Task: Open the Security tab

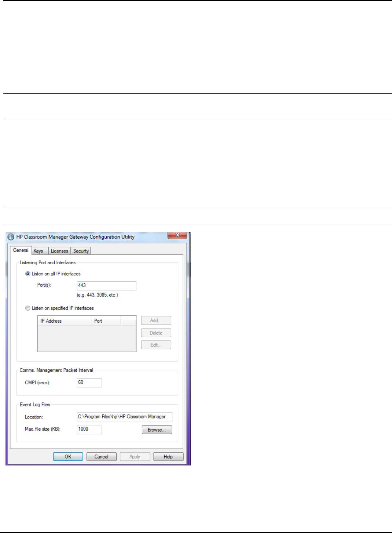Action: (81, 251)
